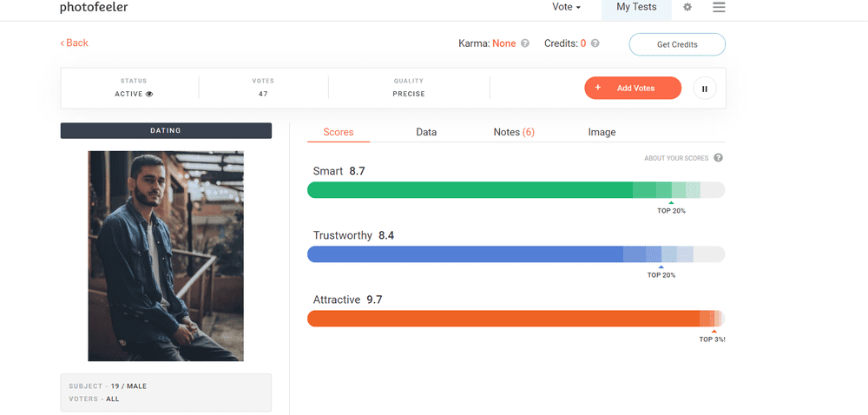Click the Votes 47 value

coord(263,94)
